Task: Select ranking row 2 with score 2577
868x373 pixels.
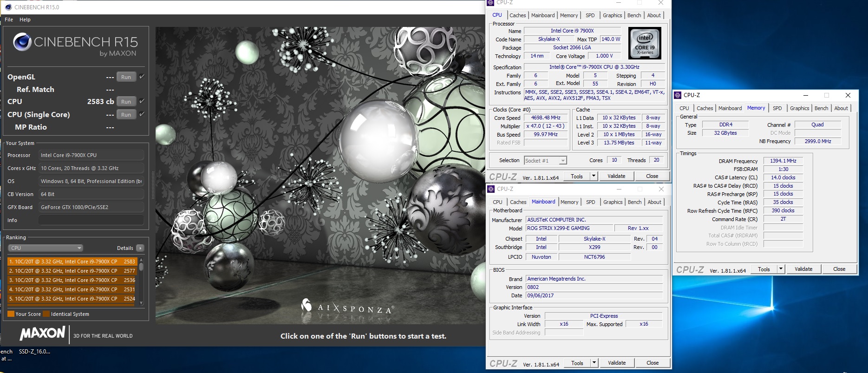Action: (72, 271)
